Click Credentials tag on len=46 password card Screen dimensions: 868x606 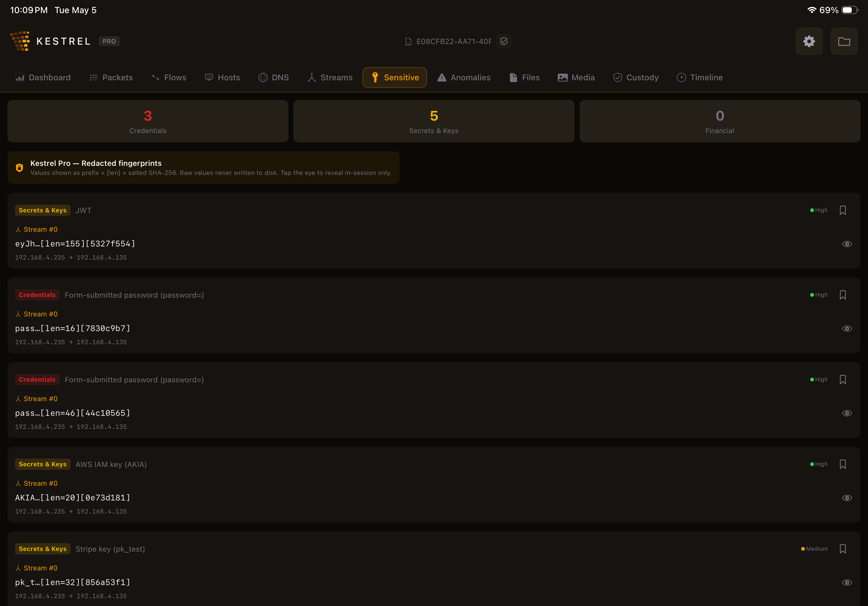pyautogui.click(x=37, y=380)
